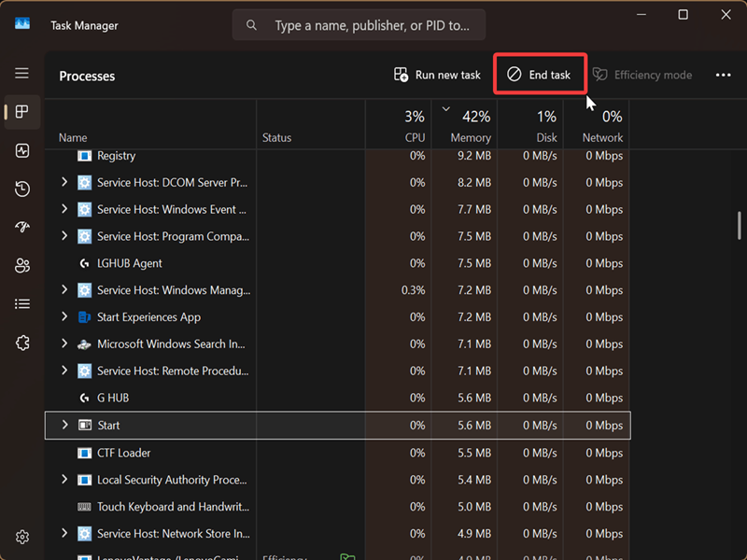Open the hamburger navigation menu
This screenshot has width=747, height=560.
pyautogui.click(x=21, y=74)
